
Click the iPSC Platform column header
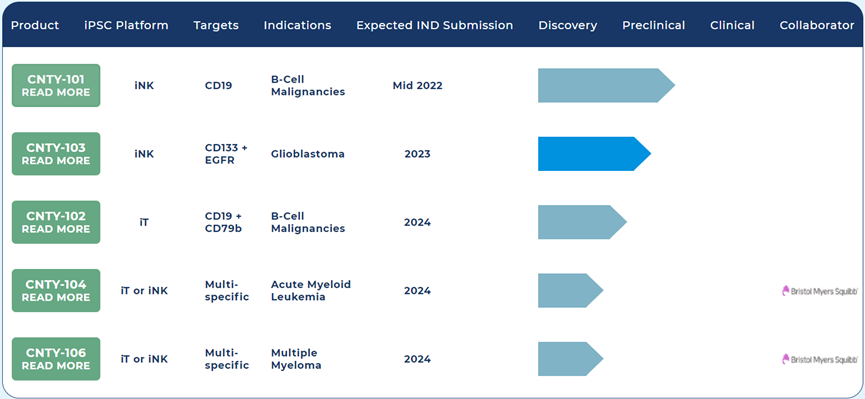(x=126, y=25)
